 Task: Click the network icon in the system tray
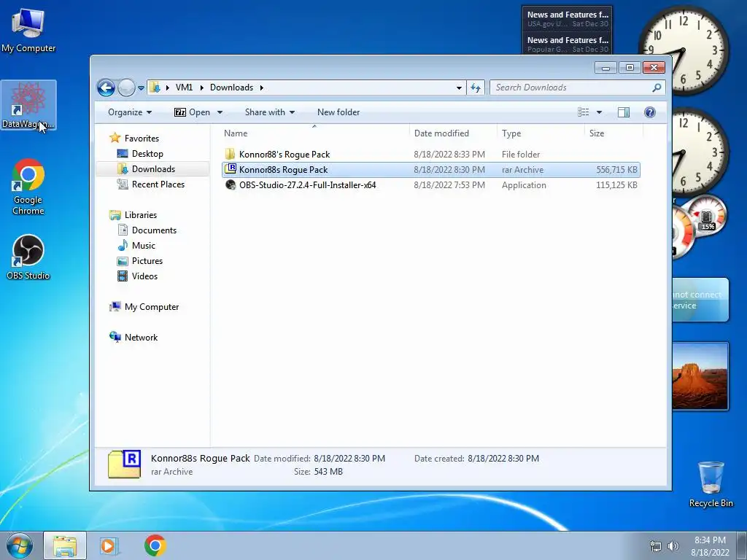point(656,546)
